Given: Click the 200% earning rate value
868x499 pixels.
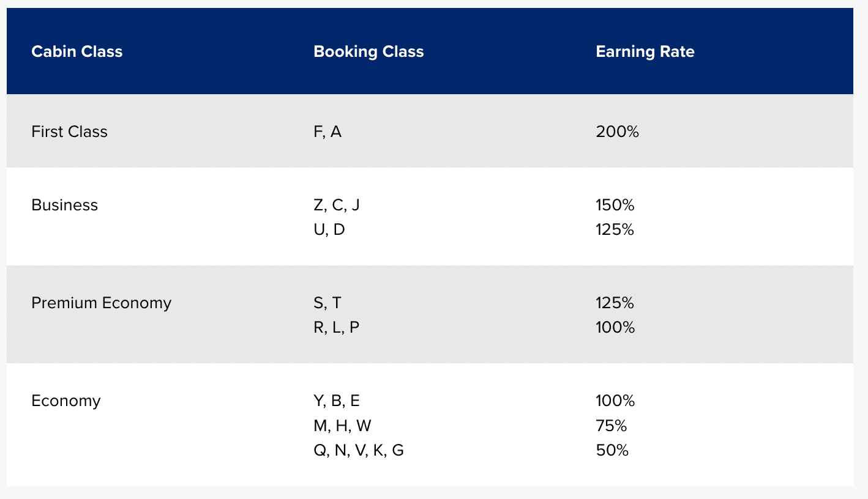Looking at the screenshot, I should click(x=617, y=131).
